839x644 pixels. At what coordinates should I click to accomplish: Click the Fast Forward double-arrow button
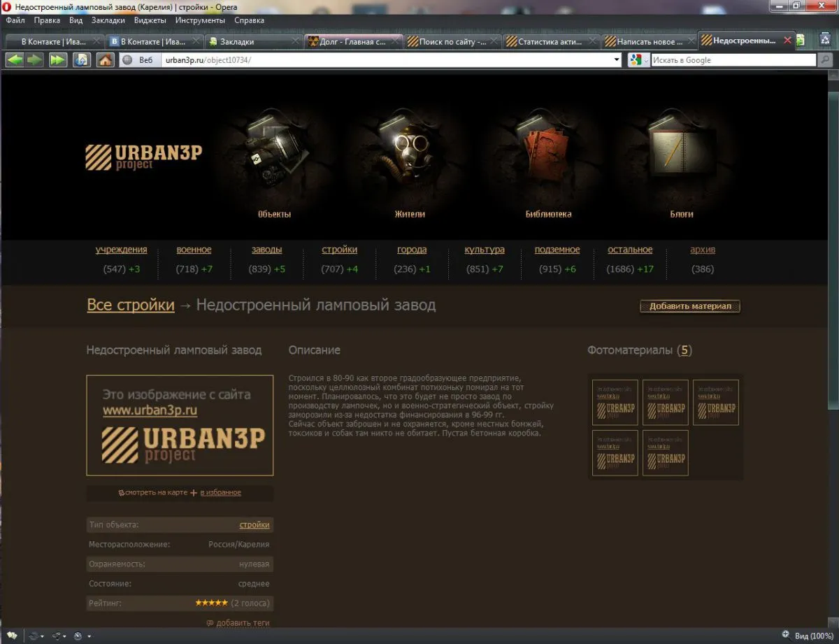click(57, 60)
